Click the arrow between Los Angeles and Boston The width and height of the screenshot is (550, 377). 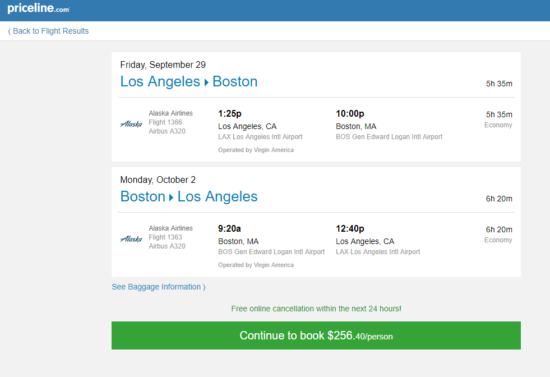click(x=206, y=83)
